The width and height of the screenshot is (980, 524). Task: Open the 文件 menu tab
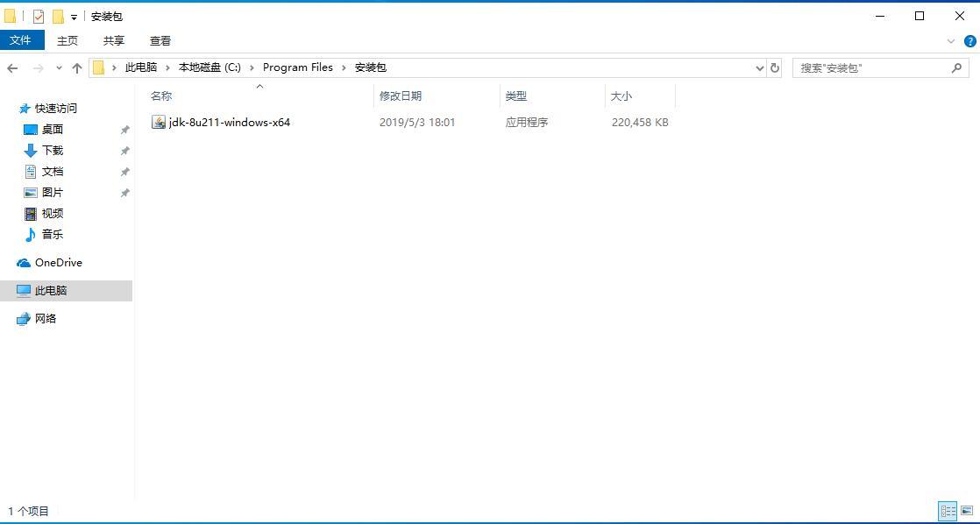pyautogui.click(x=22, y=40)
